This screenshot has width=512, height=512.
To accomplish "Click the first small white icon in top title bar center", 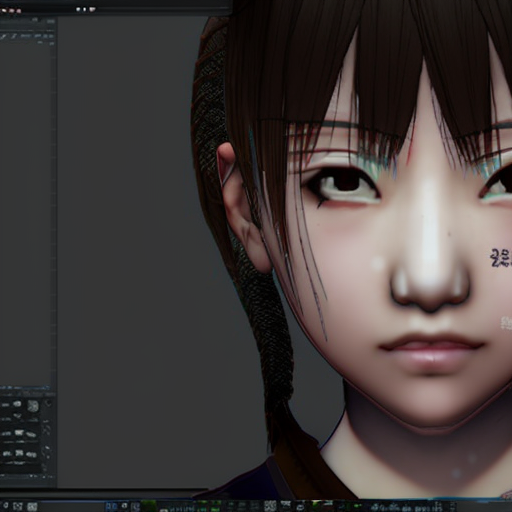I will click(79, 10).
